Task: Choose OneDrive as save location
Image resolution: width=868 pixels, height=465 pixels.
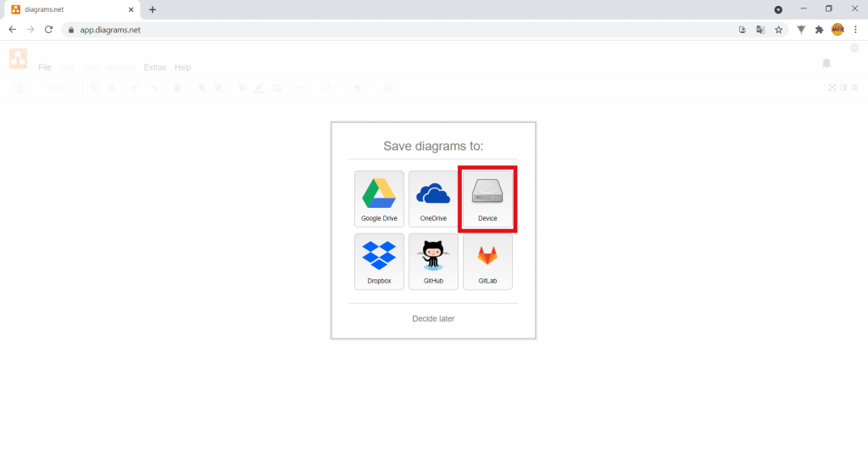Action: tap(433, 199)
